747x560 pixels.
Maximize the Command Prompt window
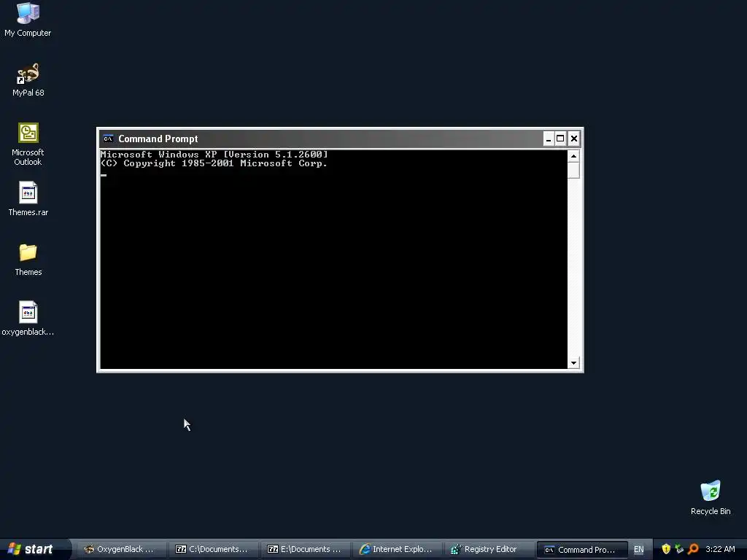[561, 139]
